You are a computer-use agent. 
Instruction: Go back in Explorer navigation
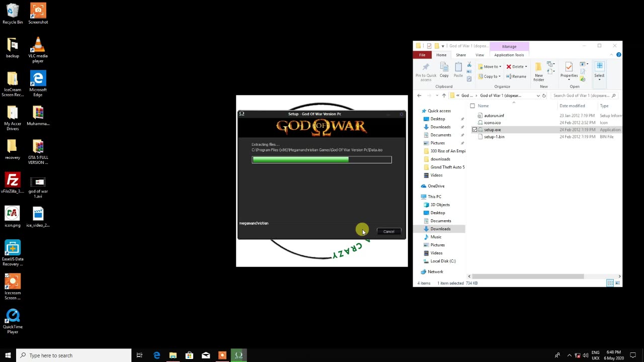click(419, 96)
